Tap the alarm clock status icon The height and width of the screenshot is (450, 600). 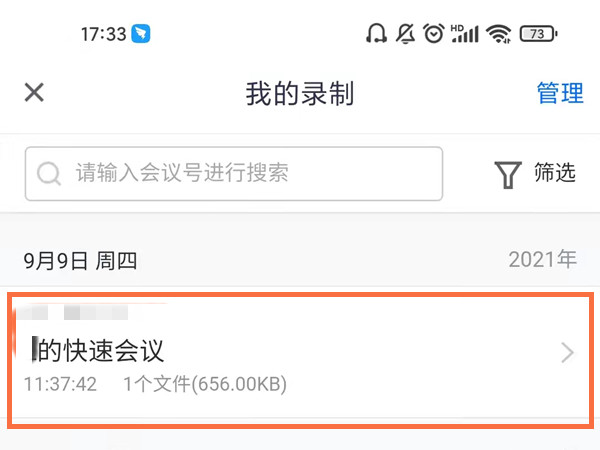point(434,34)
